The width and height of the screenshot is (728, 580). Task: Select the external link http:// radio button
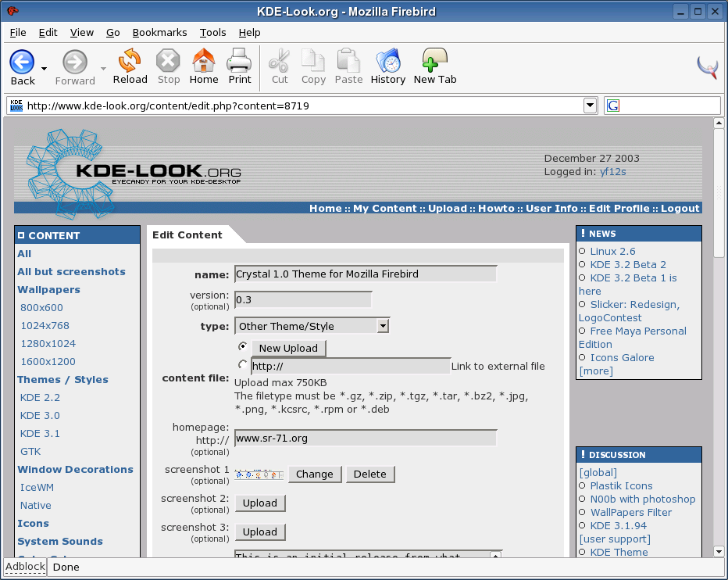242,364
